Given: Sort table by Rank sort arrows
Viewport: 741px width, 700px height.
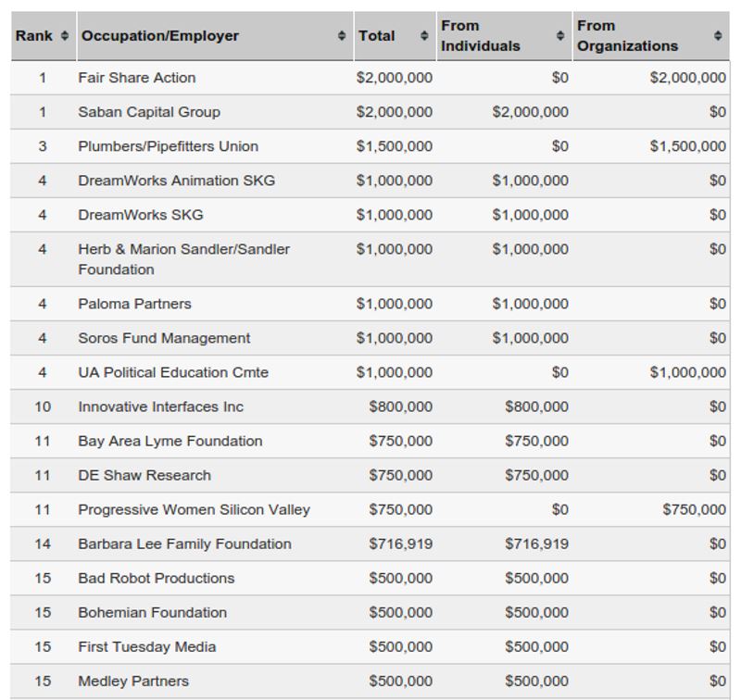Looking at the screenshot, I should pos(65,36).
